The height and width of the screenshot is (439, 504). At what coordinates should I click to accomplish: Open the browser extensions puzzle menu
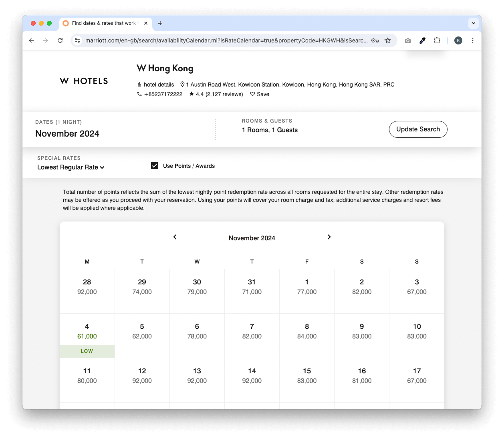437,40
